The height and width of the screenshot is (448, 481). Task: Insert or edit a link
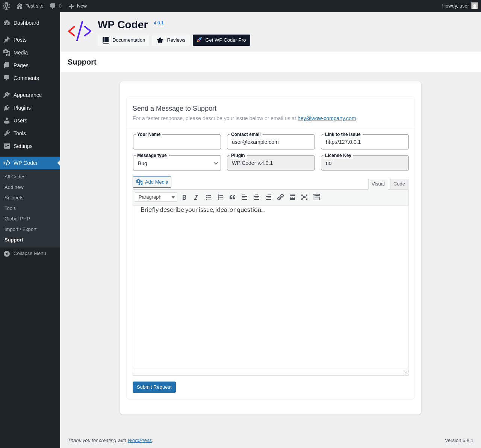pos(280,197)
